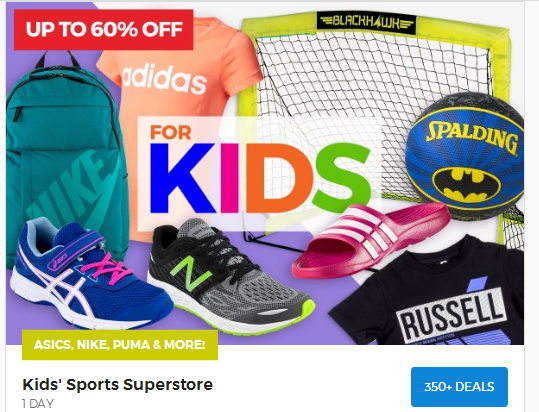Click the Blackhawk logo on goal net

coord(366,23)
